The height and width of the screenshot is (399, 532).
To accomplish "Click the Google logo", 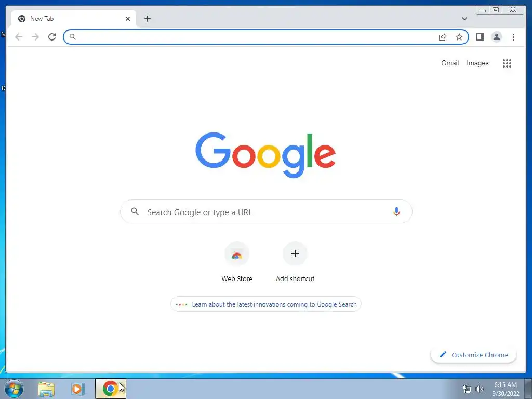I will 265,155.
